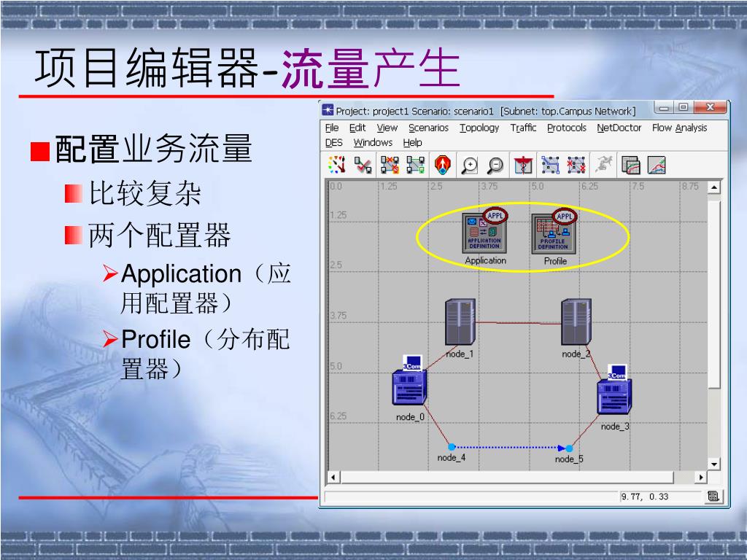Click the horizontal scrollbar left arrow
747x560 pixels.
tap(333, 477)
